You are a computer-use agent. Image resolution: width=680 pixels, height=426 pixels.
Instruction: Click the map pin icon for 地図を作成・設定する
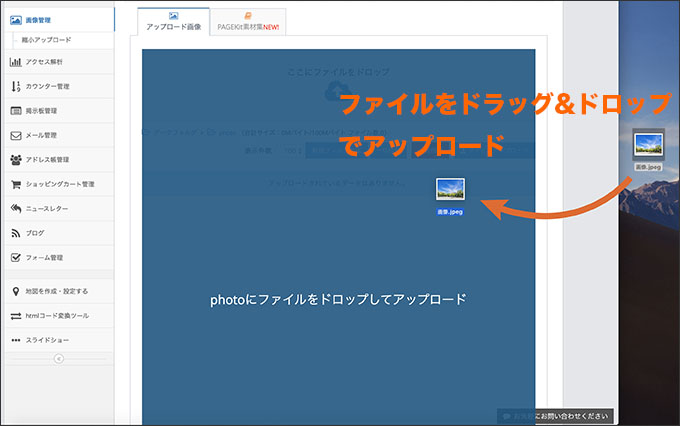click(16, 291)
